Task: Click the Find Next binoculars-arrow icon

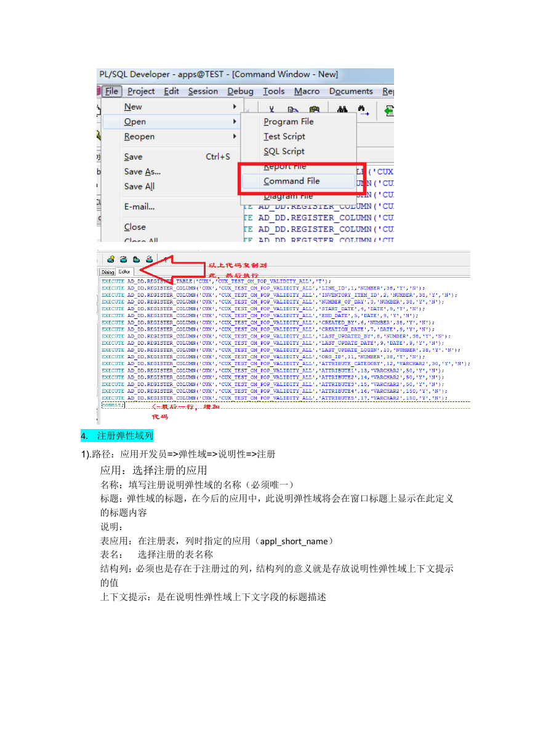Action: [363, 111]
